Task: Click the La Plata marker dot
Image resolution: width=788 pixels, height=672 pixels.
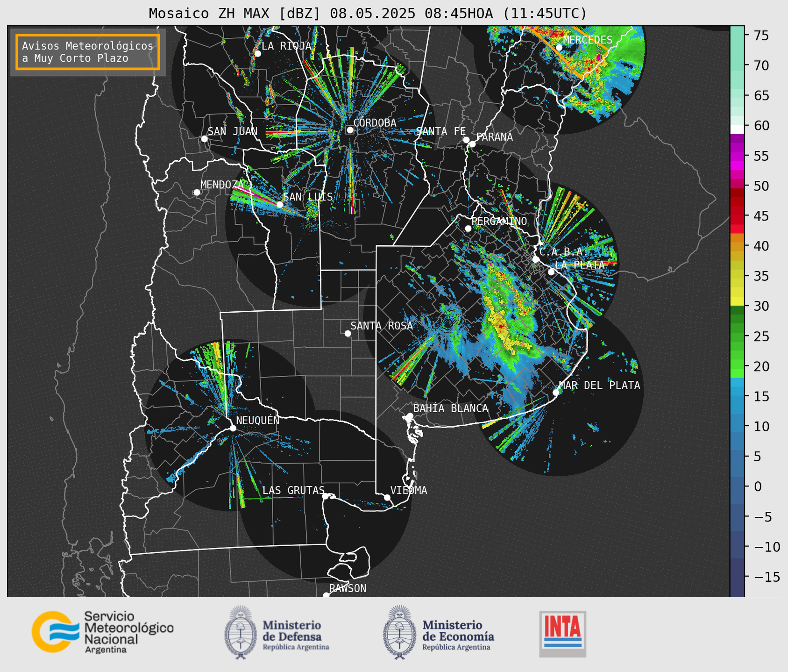Action: coord(551,272)
